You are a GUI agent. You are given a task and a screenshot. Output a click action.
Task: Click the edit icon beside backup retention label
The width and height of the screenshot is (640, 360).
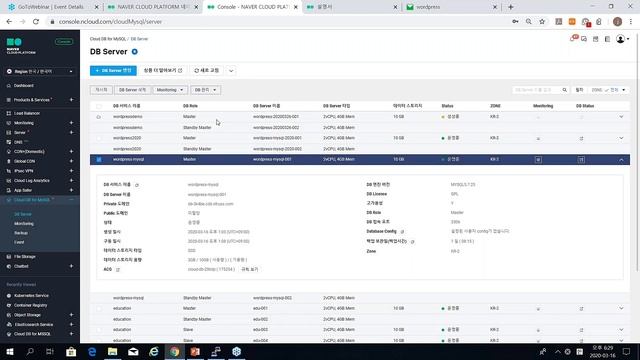pyautogui.click(x=412, y=242)
